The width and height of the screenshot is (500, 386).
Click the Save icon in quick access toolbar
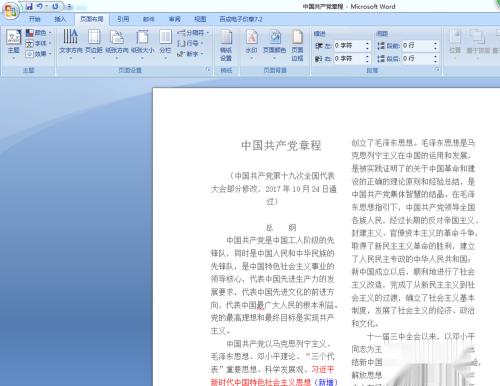29,6
